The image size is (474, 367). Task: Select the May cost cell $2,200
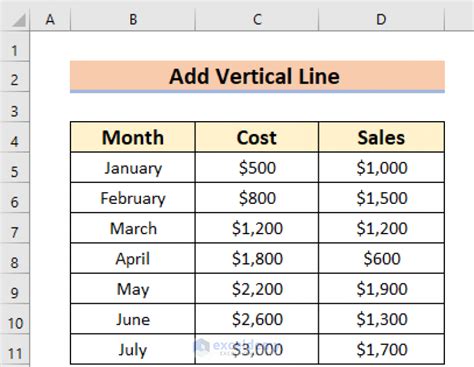[257, 289]
